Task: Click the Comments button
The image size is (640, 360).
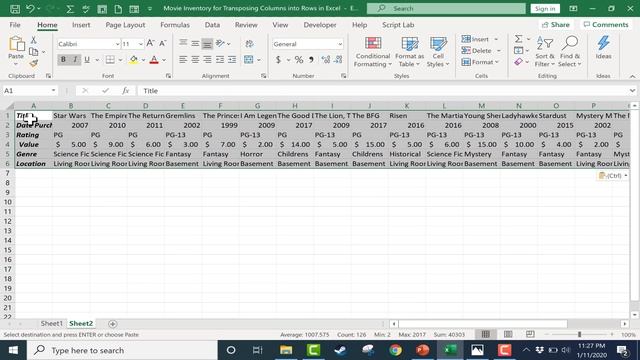Action: [606, 25]
